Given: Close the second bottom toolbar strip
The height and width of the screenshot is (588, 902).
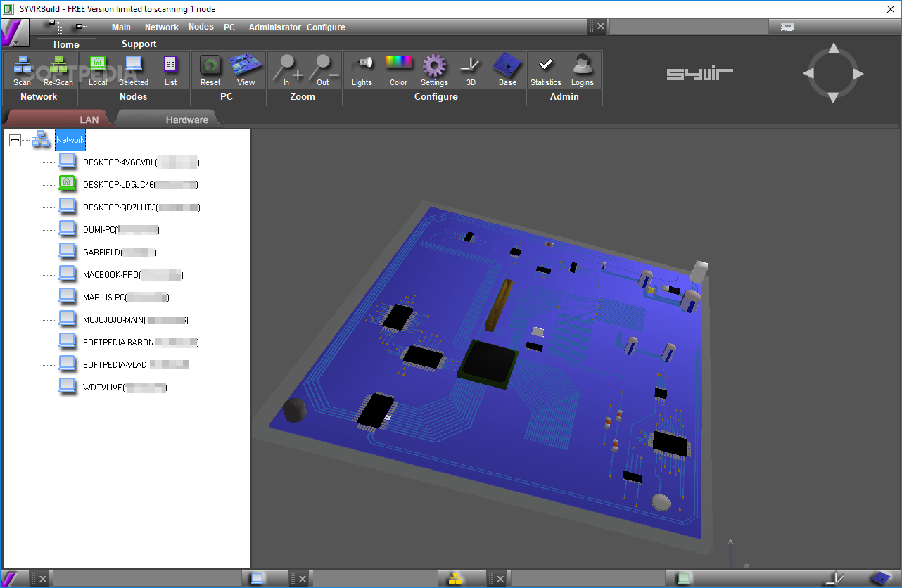Looking at the screenshot, I should (303, 579).
